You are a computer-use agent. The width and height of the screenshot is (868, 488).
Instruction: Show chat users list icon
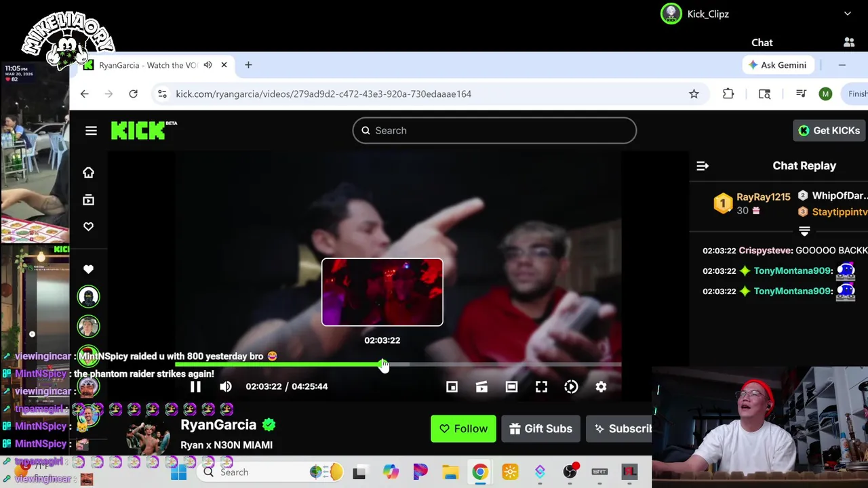click(x=849, y=42)
